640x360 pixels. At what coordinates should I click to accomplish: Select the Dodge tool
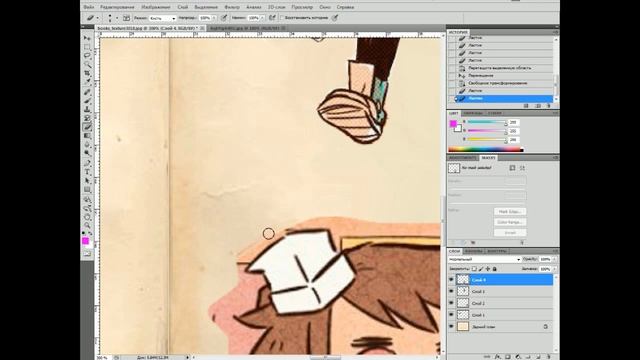(87, 154)
